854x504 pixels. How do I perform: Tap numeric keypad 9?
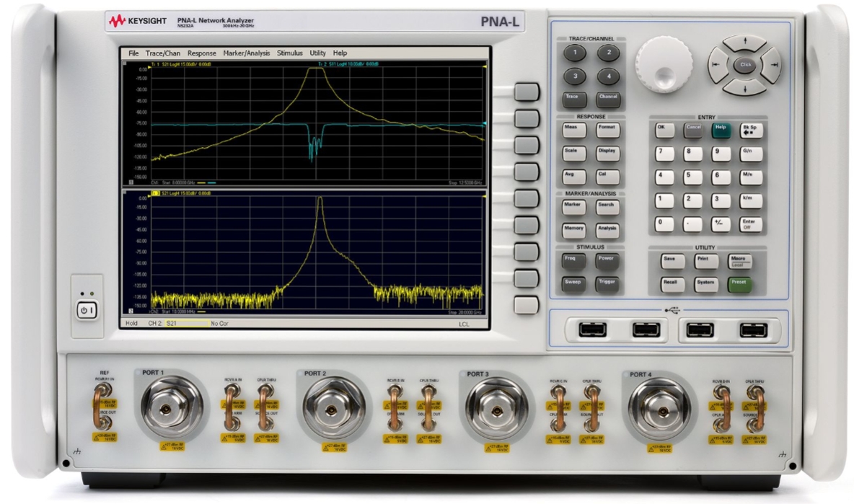tap(721, 154)
